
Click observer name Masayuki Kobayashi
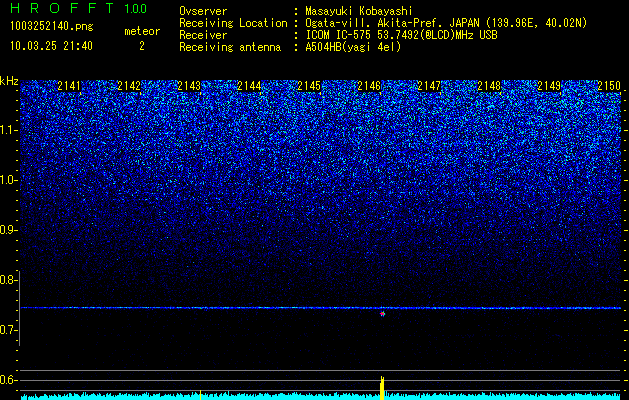click(x=359, y=11)
